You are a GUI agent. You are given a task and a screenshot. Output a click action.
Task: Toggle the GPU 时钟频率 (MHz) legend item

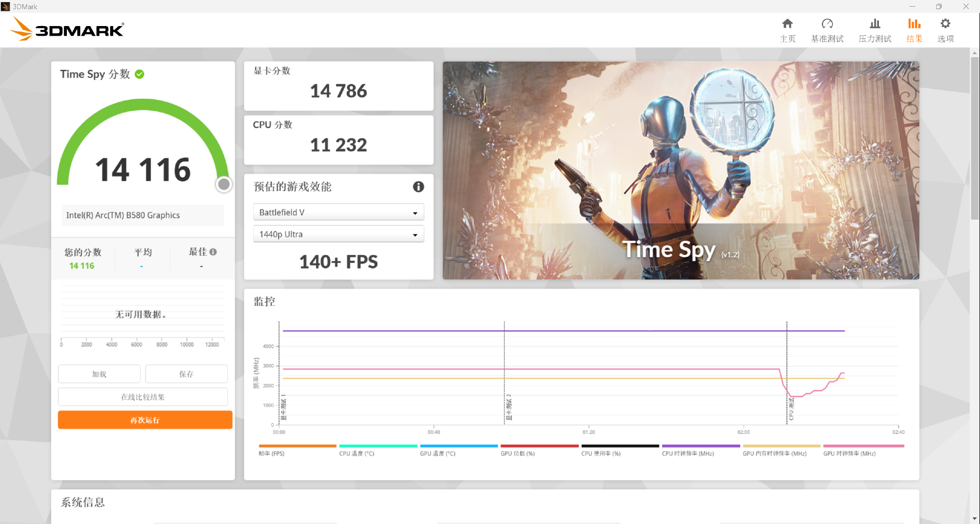click(863, 450)
